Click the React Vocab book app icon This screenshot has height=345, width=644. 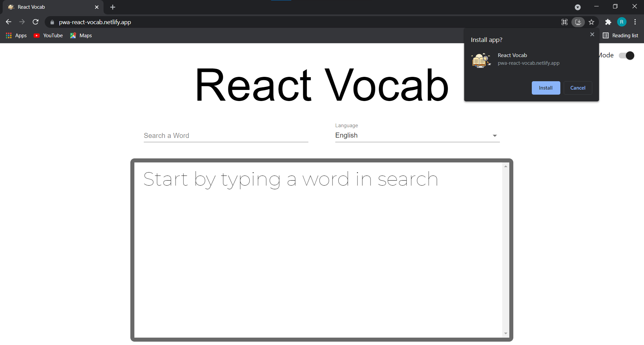[x=481, y=60]
